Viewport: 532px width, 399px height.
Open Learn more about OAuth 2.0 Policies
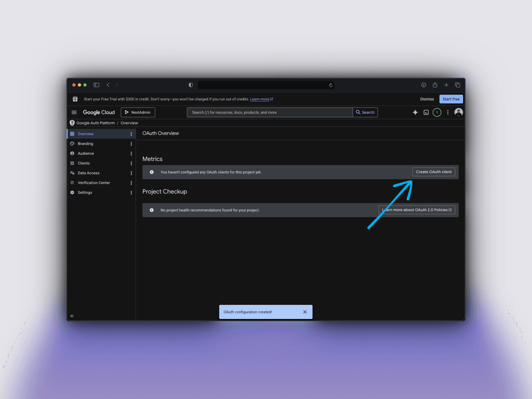(x=417, y=210)
